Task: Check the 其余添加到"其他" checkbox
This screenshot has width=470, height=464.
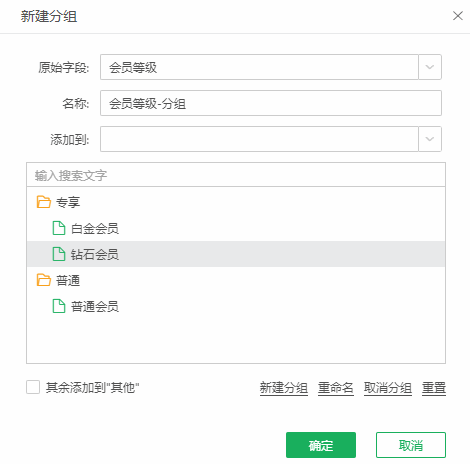Action: tap(33, 387)
